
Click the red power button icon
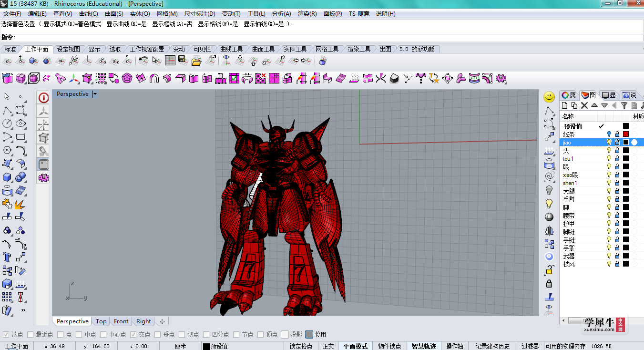43,98
